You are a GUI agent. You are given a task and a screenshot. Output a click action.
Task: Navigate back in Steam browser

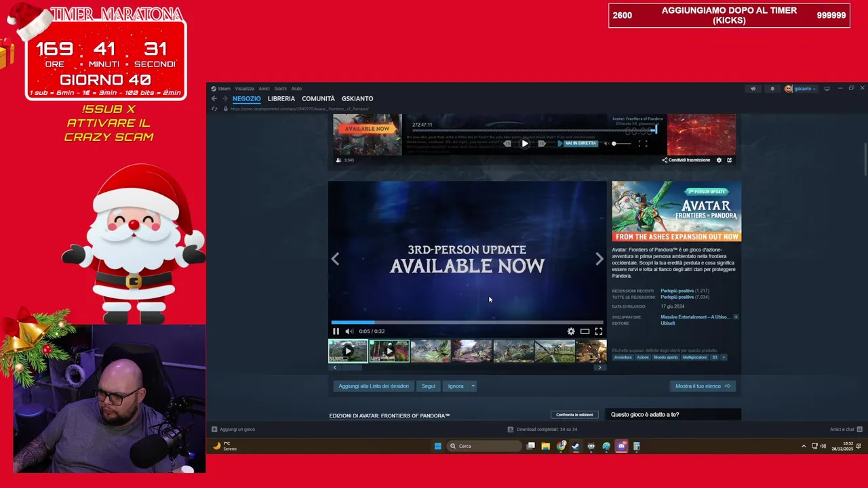214,99
